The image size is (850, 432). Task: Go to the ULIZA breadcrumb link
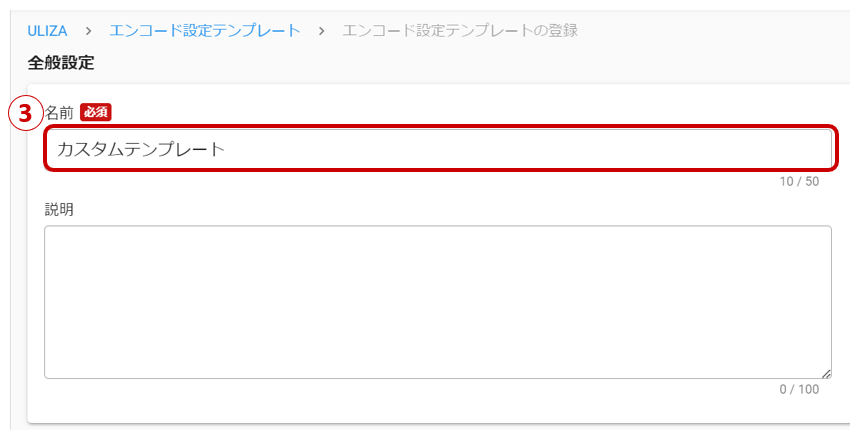(47, 30)
